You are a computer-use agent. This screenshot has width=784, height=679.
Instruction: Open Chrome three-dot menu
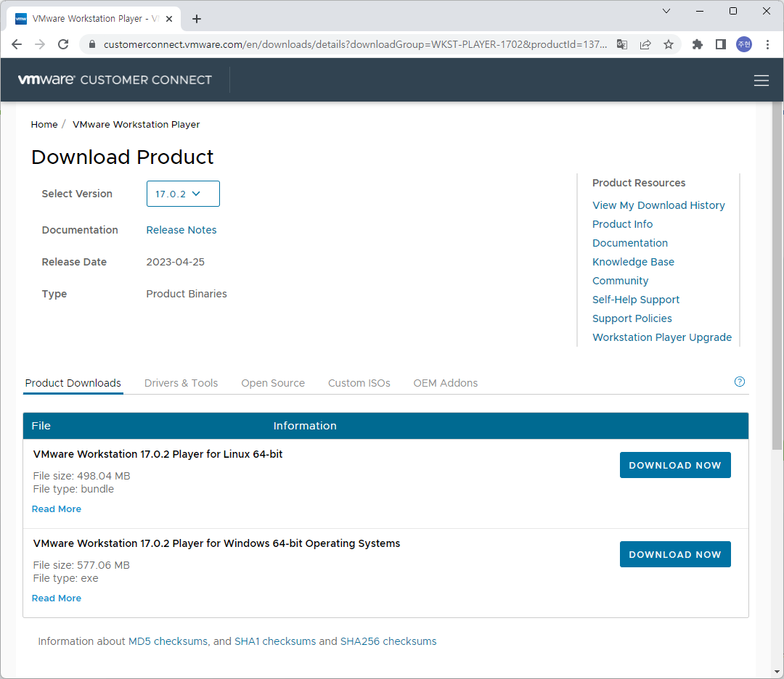(x=767, y=44)
